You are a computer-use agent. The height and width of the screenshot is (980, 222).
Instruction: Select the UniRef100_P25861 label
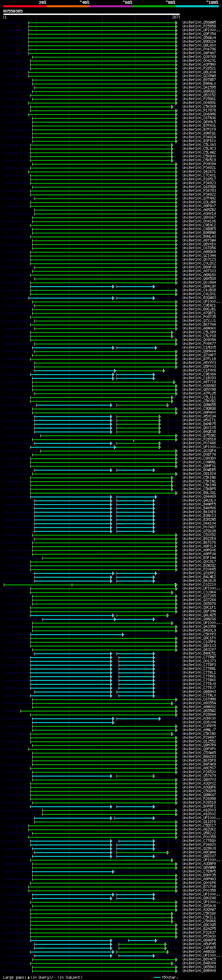[199, 99]
